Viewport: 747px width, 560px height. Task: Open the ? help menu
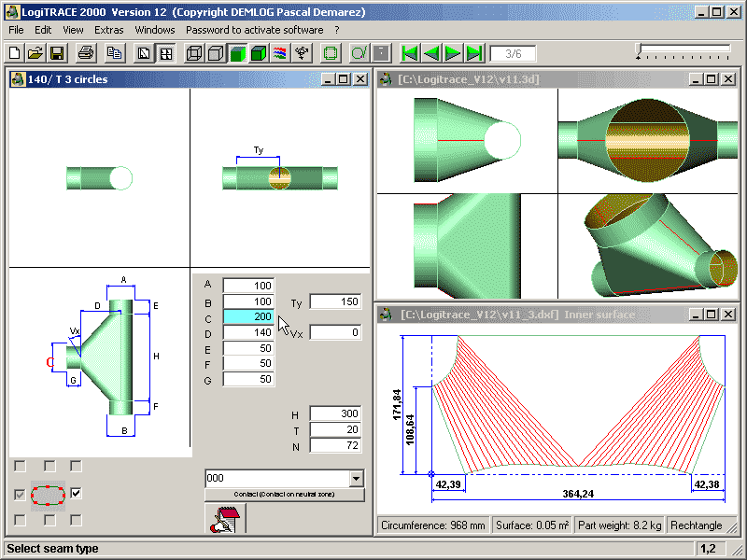(337, 30)
